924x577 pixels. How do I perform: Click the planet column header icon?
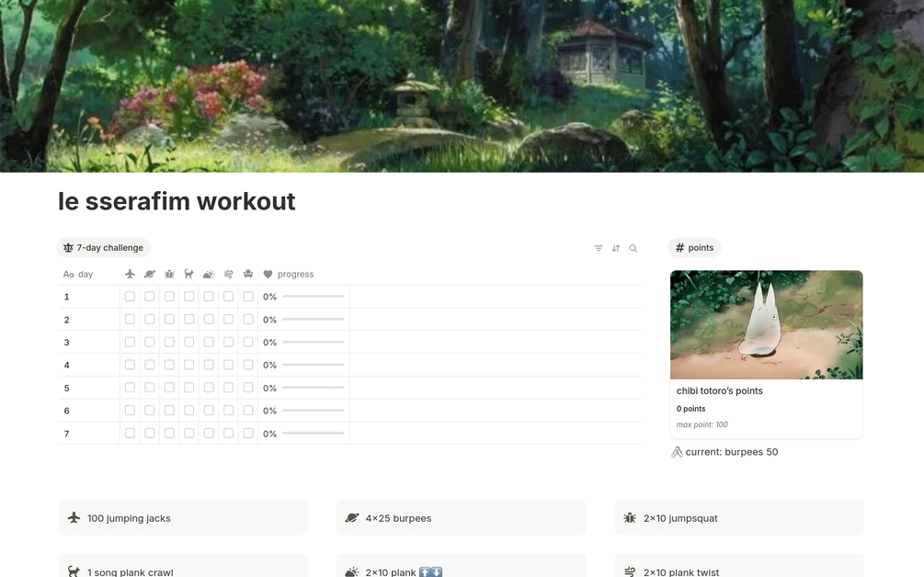tap(150, 274)
